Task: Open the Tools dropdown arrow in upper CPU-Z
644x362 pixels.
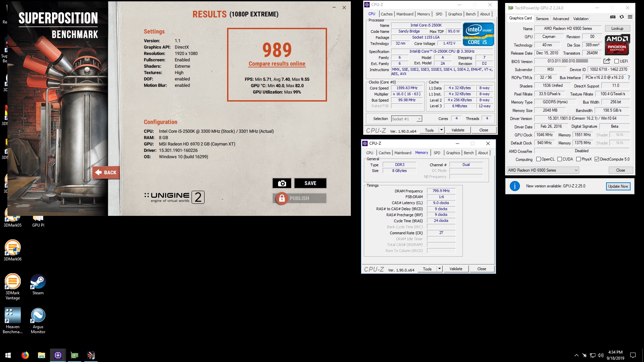Action: click(x=441, y=130)
